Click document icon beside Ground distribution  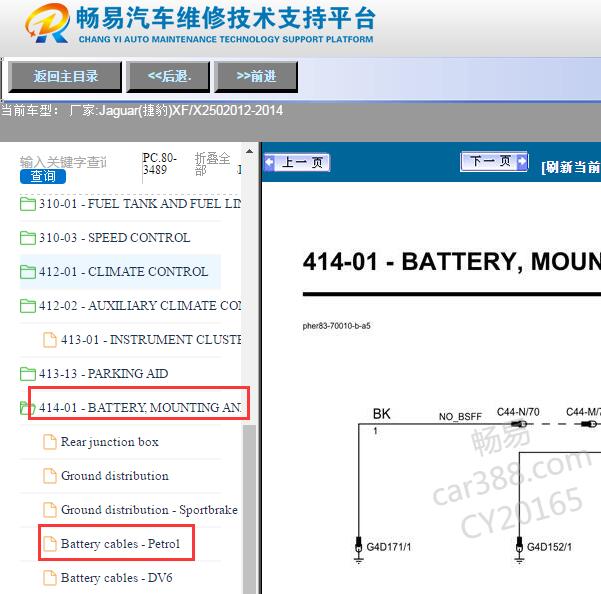tap(50, 476)
